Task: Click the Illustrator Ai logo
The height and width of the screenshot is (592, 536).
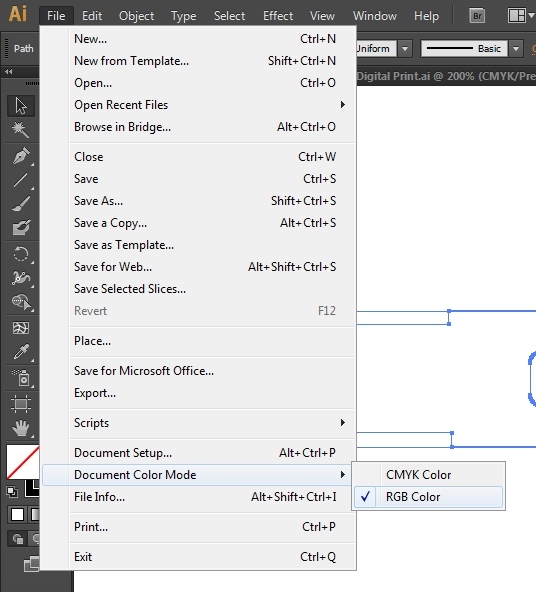Action: point(18,14)
